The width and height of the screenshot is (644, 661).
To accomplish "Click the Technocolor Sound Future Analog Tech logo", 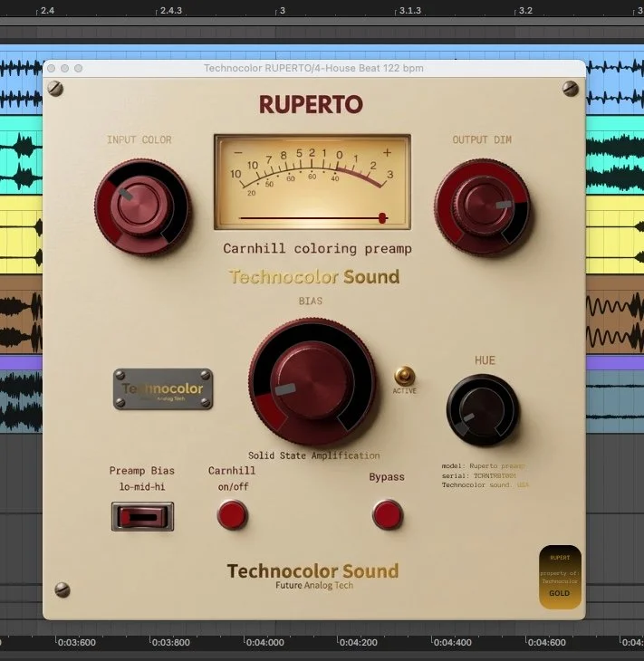I will [312, 576].
